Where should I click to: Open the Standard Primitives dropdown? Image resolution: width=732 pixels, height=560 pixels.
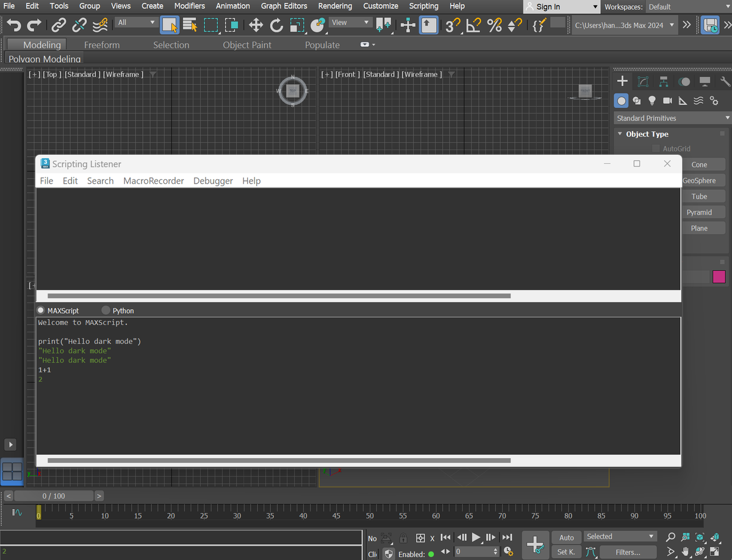tap(672, 118)
